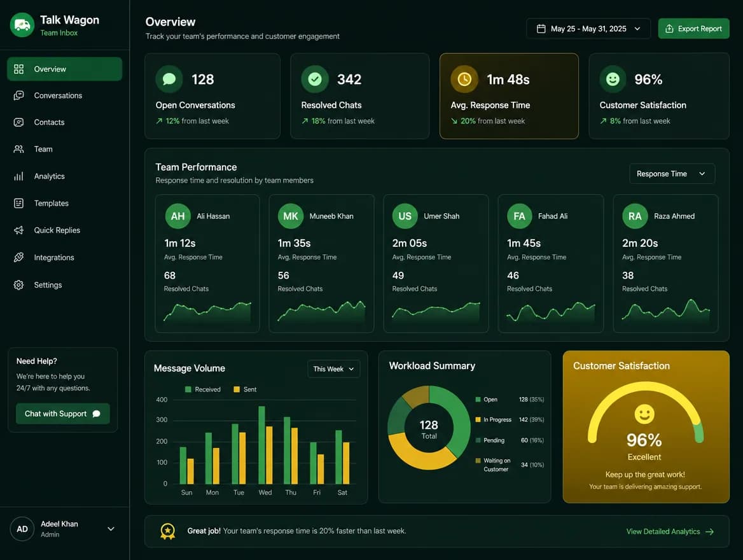Screen dimensions: 743x560
Task: Click Umer Shah's US avatar
Action: click(x=405, y=216)
